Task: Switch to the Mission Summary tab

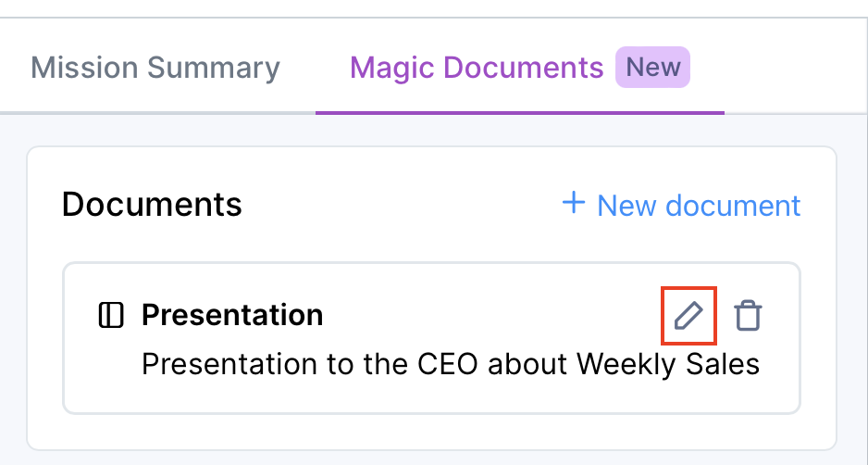Action: pyautogui.click(x=155, y=68)
